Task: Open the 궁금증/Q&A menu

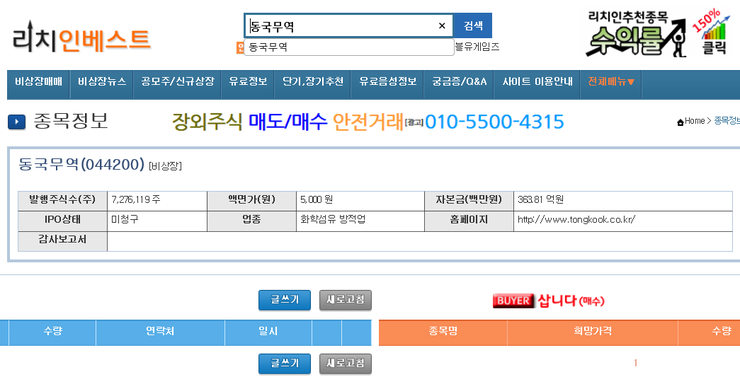Action: tap(459, 82)
